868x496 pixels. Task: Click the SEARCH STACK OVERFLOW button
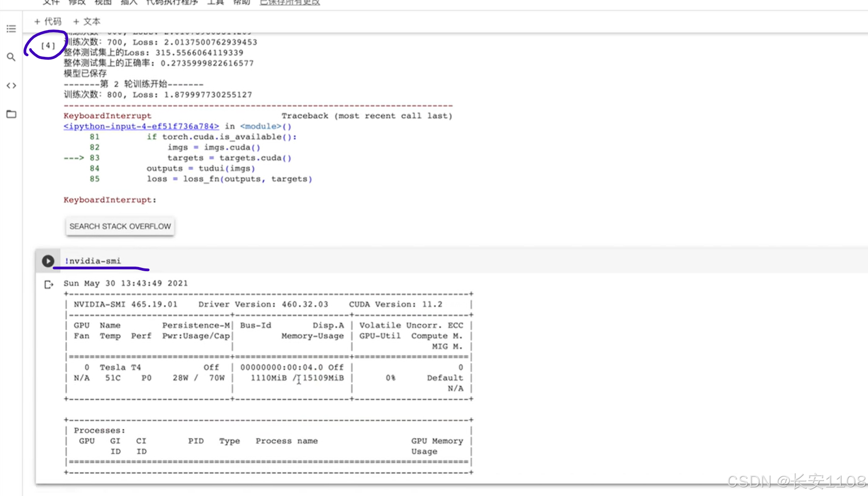tap(120, 226)
